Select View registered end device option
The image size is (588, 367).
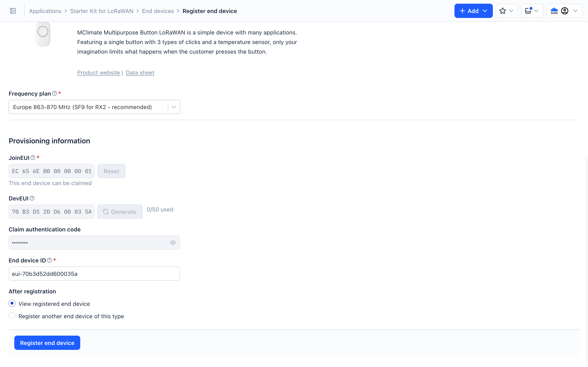(x=12, y=303)
